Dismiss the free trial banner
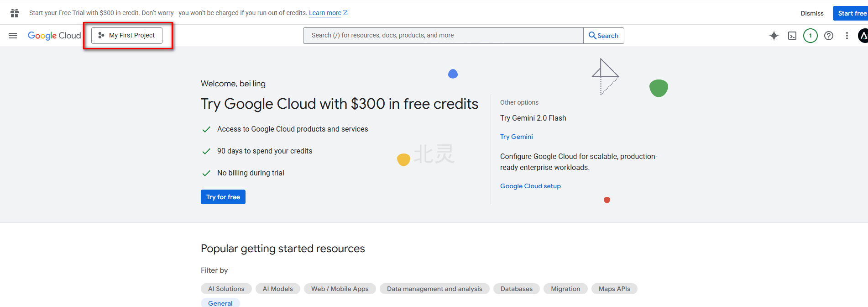The width and height of the screenshot is (868, 307). [812, 13]
